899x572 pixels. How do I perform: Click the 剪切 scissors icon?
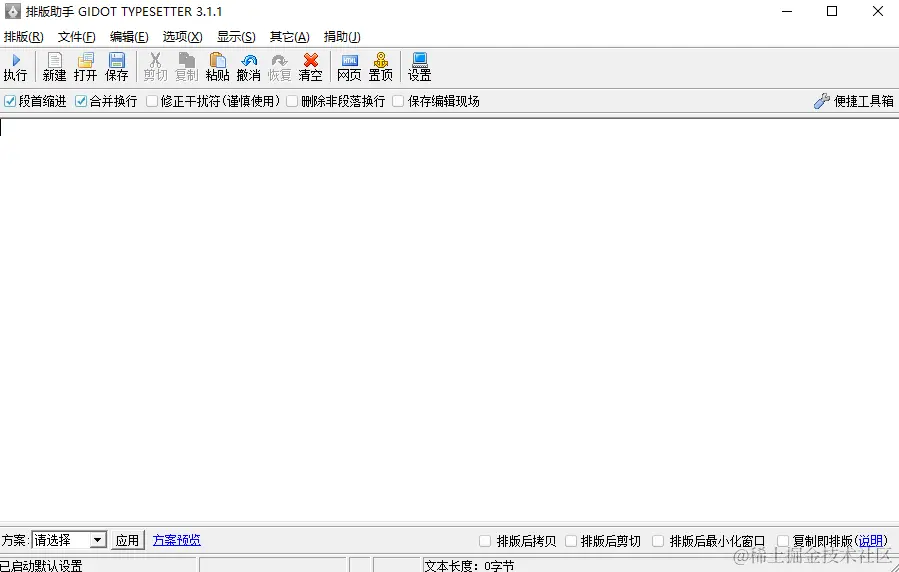pos(155,67)
